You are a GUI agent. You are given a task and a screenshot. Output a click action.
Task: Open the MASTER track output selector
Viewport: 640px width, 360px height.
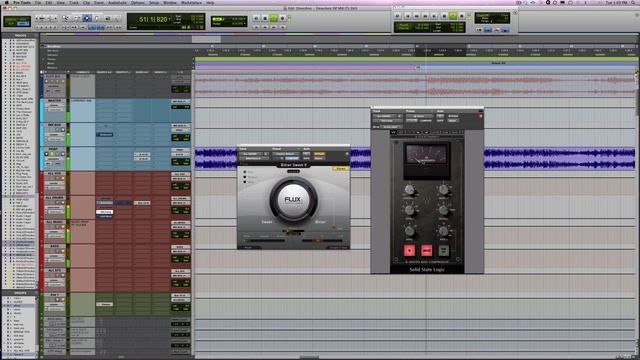pyautogui.click(x=180, y=101)
